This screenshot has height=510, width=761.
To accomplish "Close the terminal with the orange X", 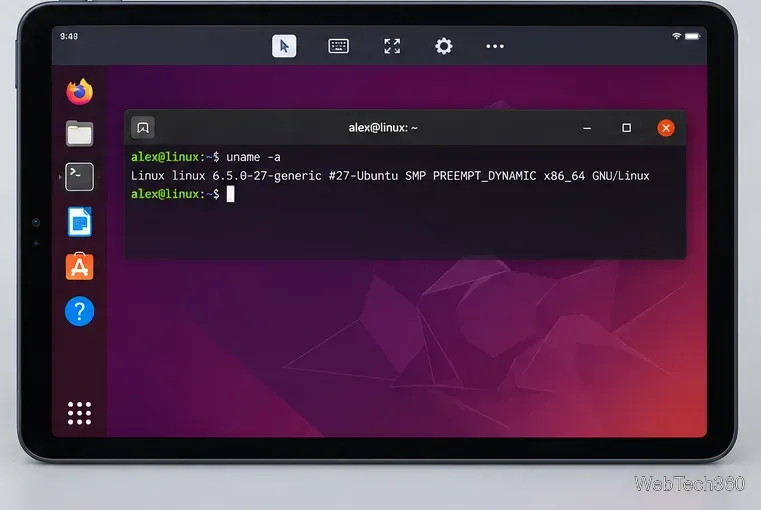I will click(666, 128).
